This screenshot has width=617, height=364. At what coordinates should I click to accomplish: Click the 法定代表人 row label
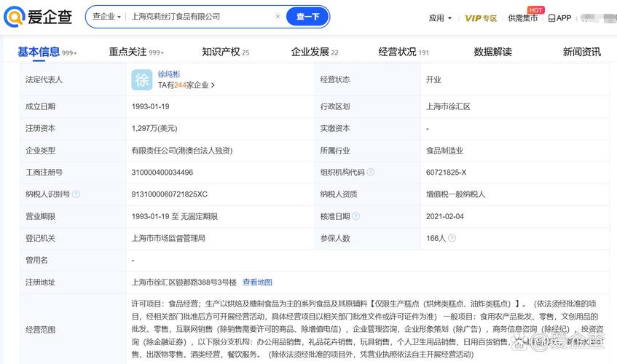(x=44, y=80)
